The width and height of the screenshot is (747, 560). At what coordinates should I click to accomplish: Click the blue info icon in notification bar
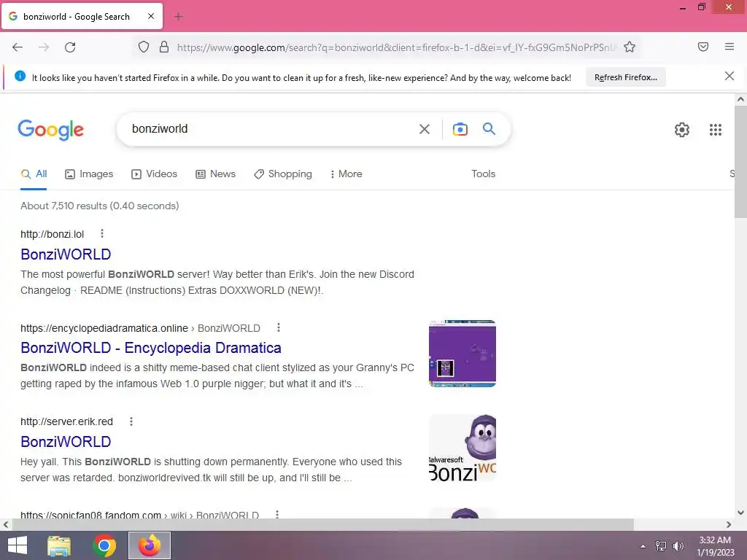point(20,76)
